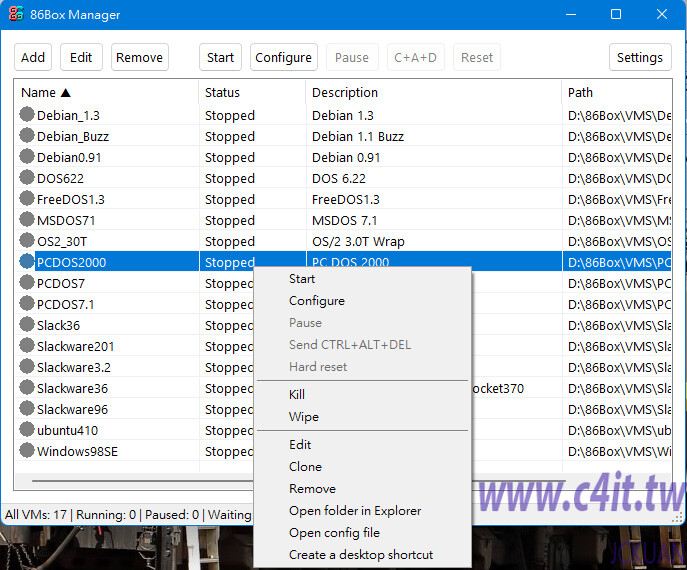Click Stopped status in FreeDOS1.3 row

(230, 200)
